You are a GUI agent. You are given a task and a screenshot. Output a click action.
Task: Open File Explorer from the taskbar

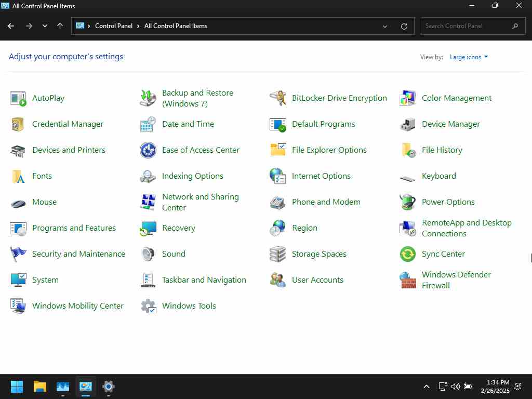point(40,387)
